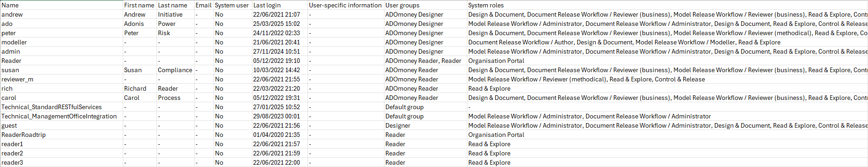868x167 pixels.
Task: Select last name cell 'Risk'
Action: pyautogui.click(x=176, y=33)
